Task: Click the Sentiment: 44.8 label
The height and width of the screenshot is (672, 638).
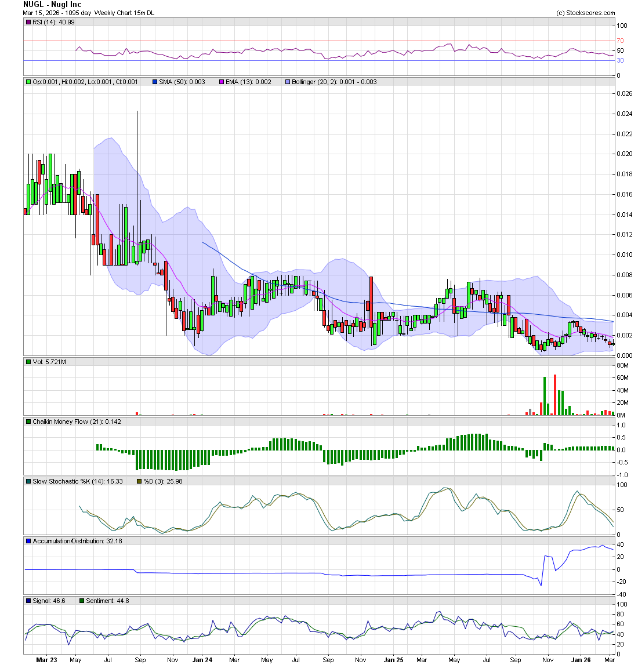Action: pyautogui.click(x=108, y=601)
